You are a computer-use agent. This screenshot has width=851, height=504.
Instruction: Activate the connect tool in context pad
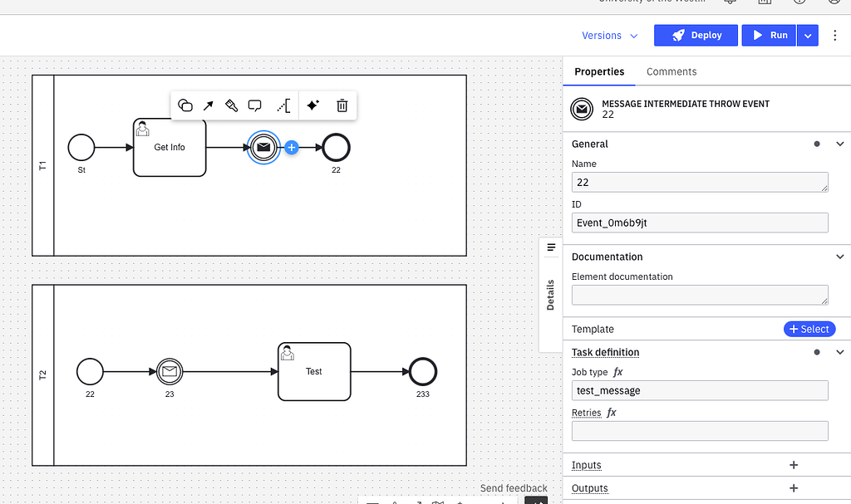tap(209, 105)
